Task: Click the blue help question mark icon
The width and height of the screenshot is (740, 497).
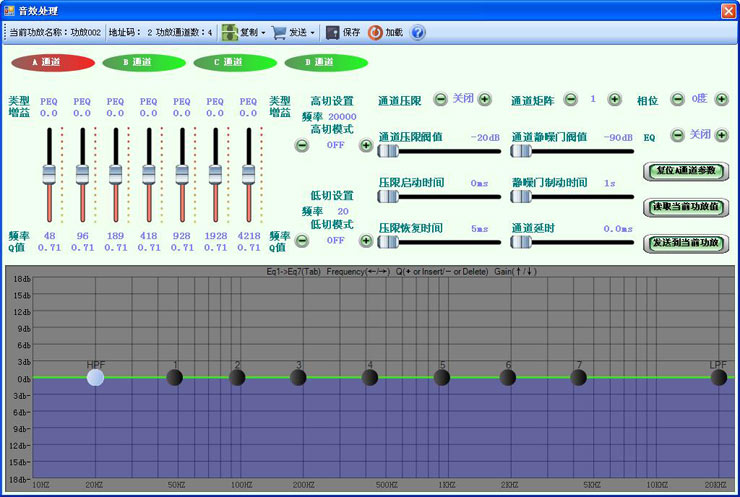Action: (418, 33)
